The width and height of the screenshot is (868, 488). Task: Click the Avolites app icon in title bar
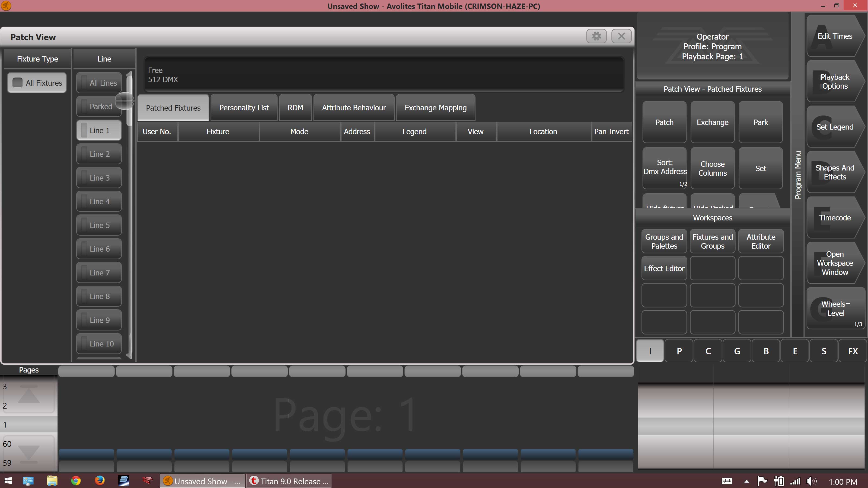click(6, 6)
